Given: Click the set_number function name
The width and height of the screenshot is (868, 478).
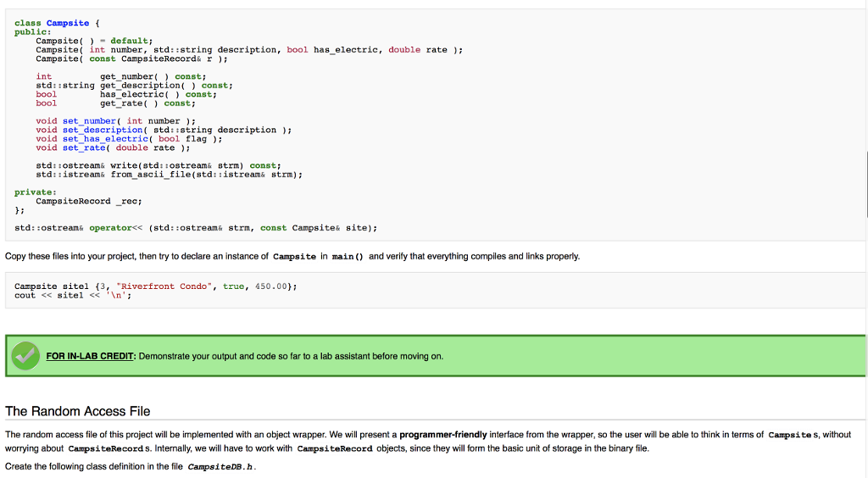Looking at the screenshot, I should (89, 120).
